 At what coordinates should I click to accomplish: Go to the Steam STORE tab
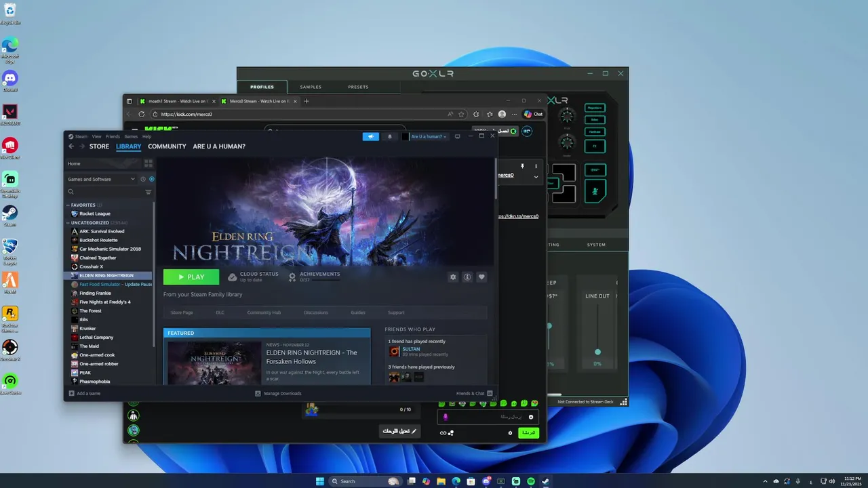click(x=99, y=146)
